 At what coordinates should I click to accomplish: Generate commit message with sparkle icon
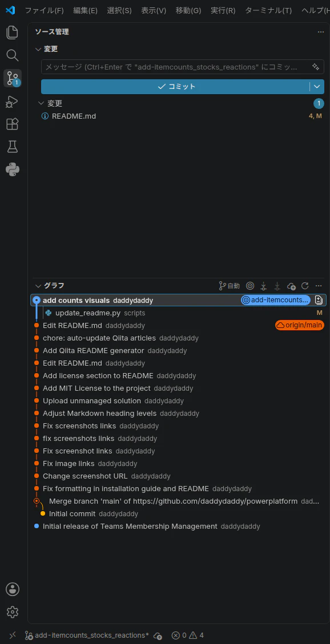point(316,67)
